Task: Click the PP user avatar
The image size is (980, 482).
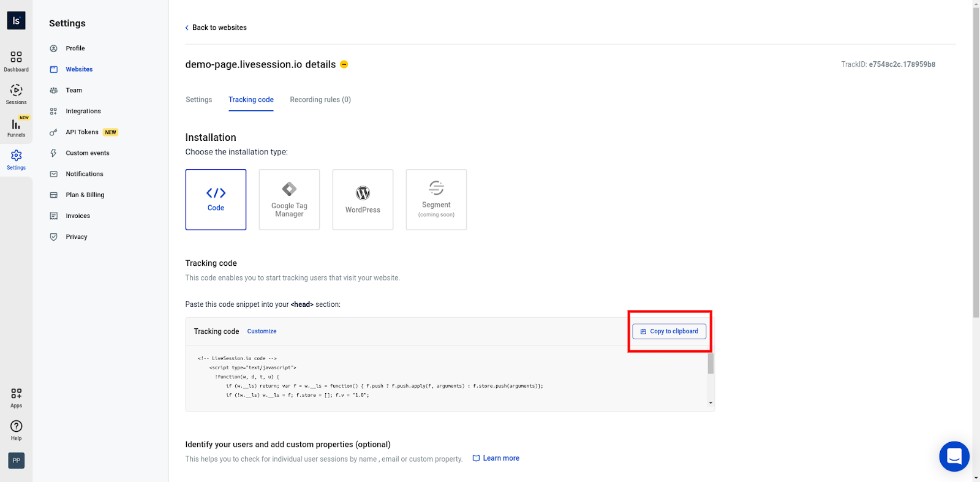Action: tap(16, 461)
